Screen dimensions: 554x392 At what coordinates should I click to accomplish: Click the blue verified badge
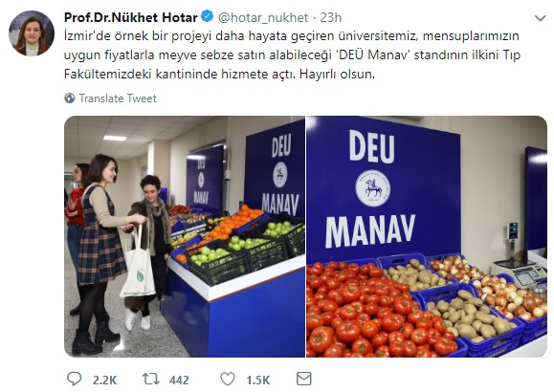[208, 16]
